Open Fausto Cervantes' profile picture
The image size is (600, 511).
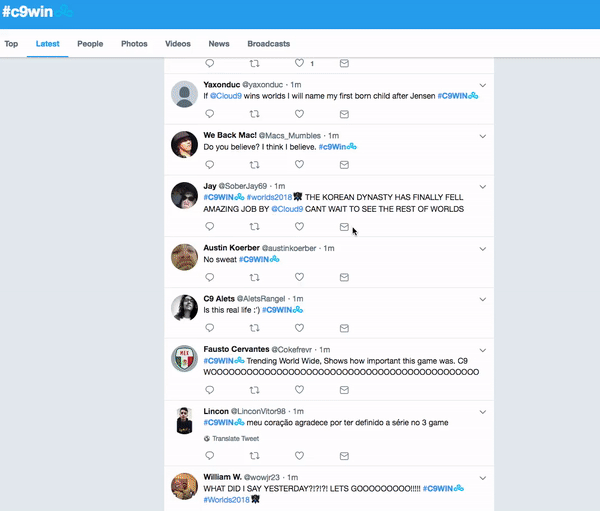pos(184,359)
